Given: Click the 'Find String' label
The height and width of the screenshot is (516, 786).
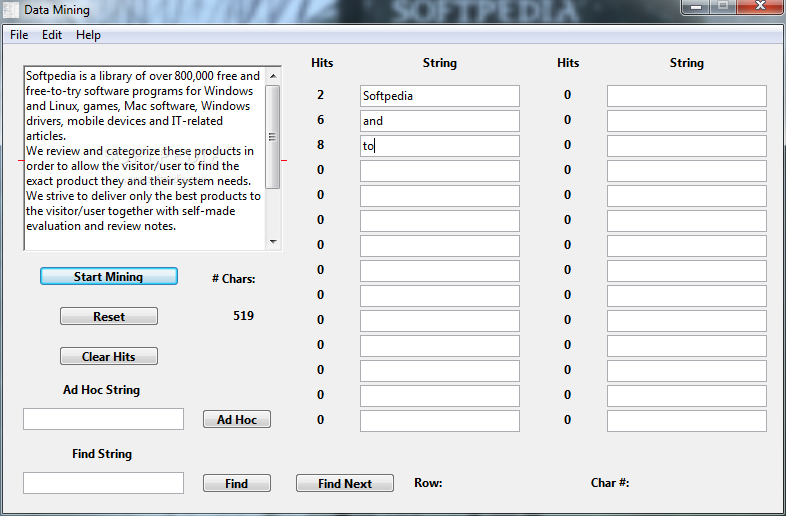Looking at the screenshot, I should pos(102,454).
